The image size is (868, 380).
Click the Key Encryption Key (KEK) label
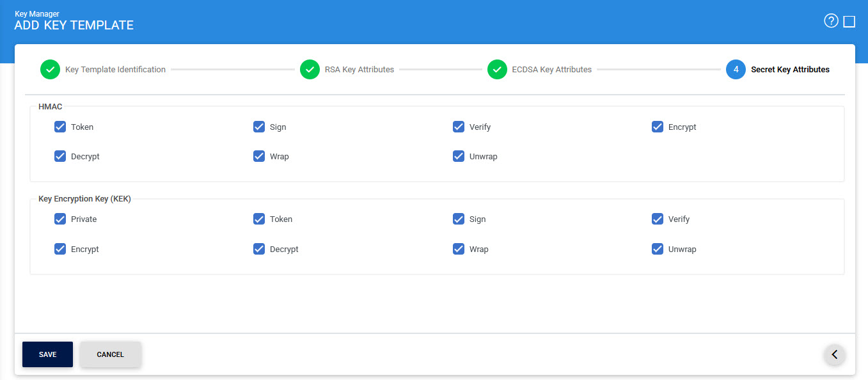tap(84, 199)
